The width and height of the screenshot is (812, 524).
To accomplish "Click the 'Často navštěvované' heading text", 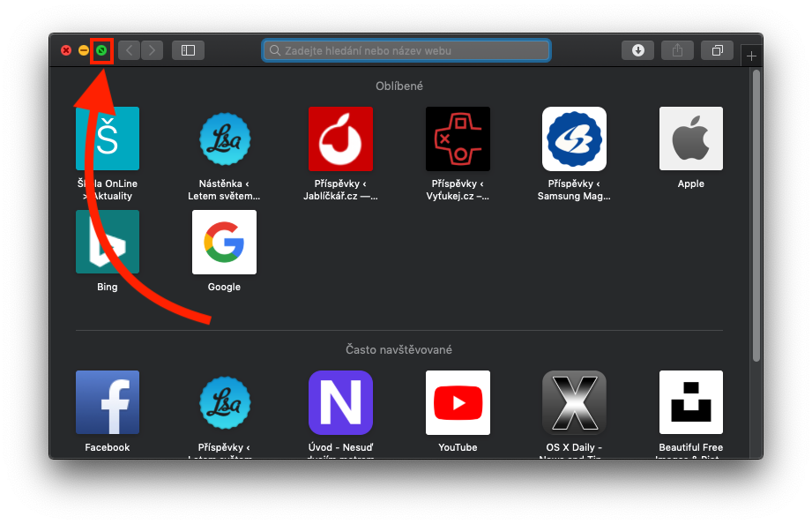I will click(x=399, y=350).
